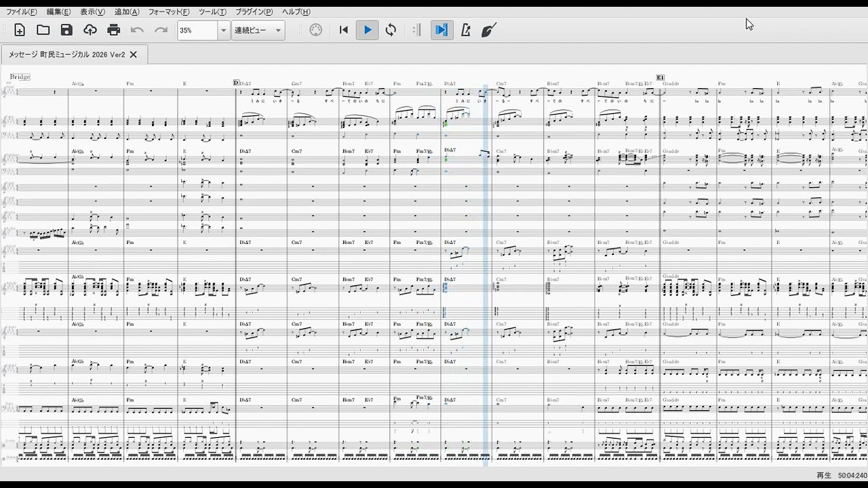Select the Bridge rehearsal text in the score
Screen dimensions: 868x488
pos(20,77)
